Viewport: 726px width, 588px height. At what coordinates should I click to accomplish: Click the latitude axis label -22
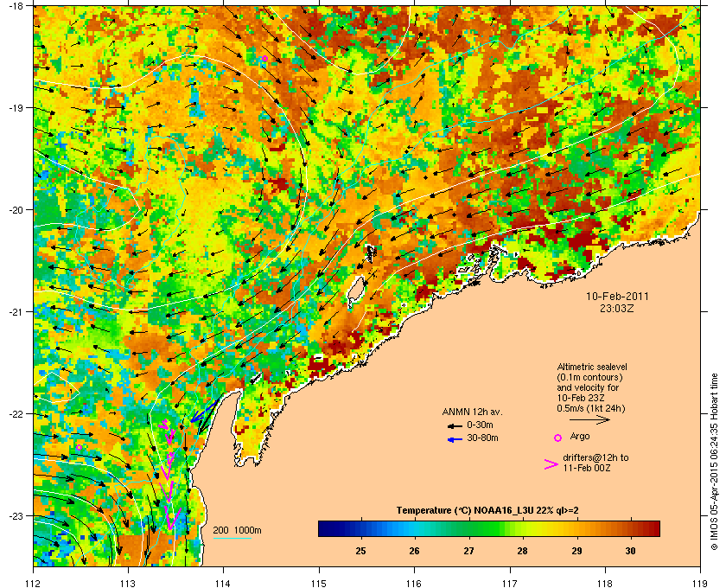tap(16, 414)
